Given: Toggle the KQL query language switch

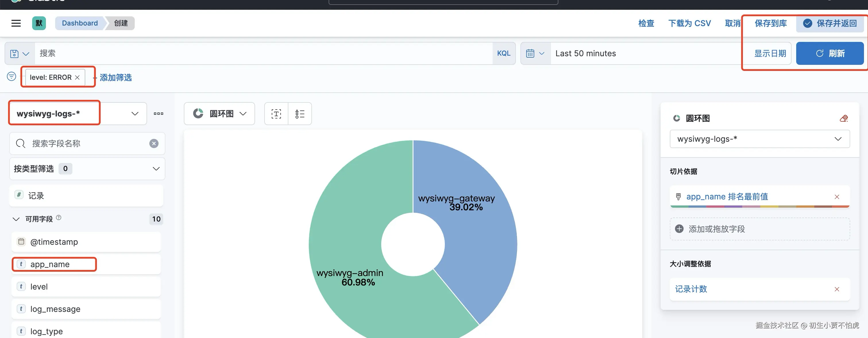Looking at the screenshot, I should pyautogui.click(x=504, y=54).
